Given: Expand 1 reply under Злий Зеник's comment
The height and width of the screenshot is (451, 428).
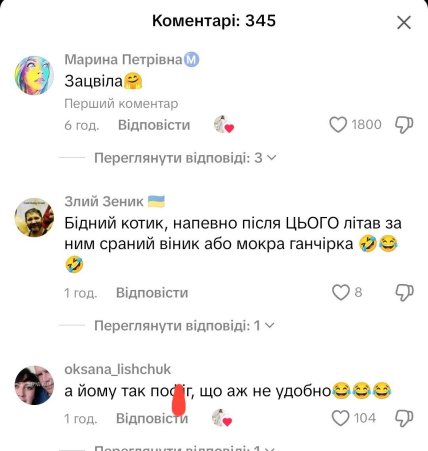Looking at the screenshot, I should [x=184, y=325].
